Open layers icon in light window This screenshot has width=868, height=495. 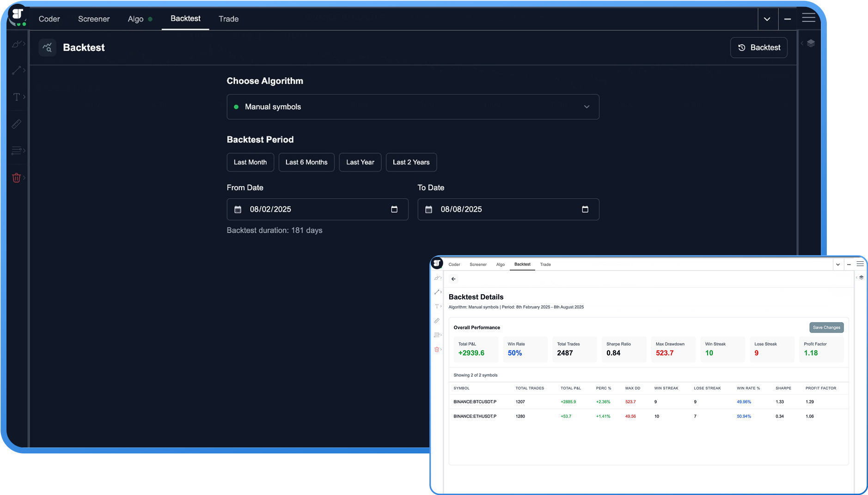[x=861, y=278]
